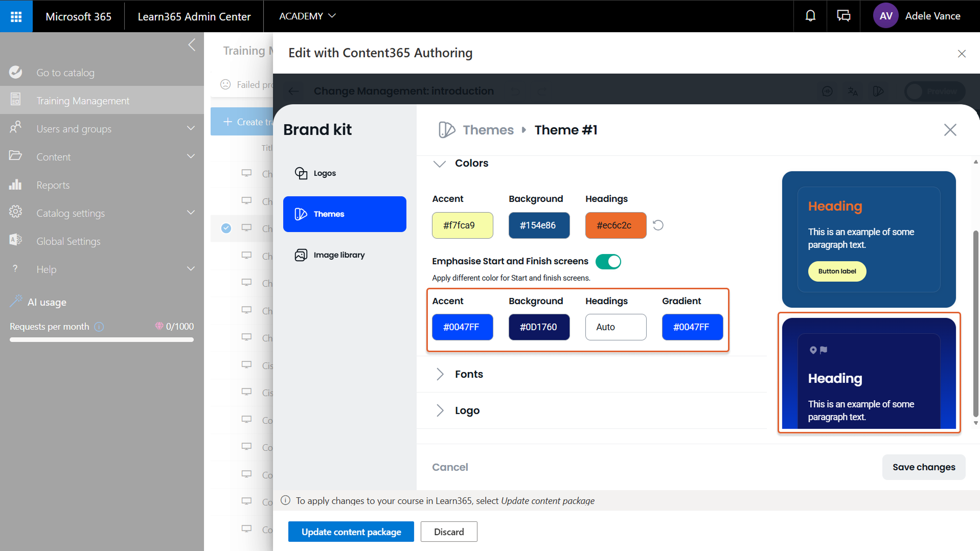Expand the Fonts section
This screenshot has width=980, height=551.
(x=440, y=374)
